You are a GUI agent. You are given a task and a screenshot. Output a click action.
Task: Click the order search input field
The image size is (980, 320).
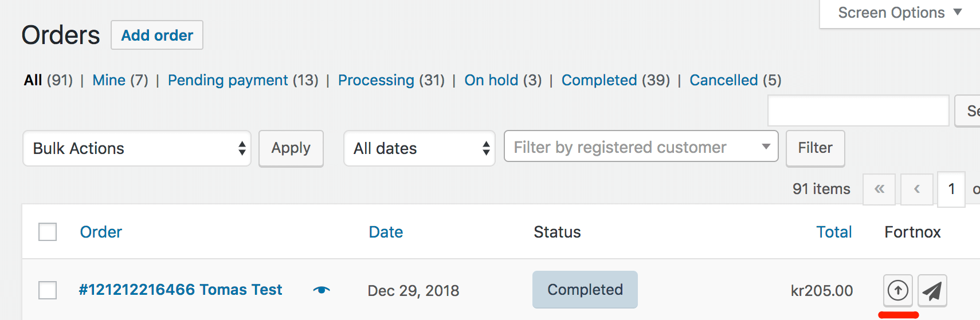[859, 110]
